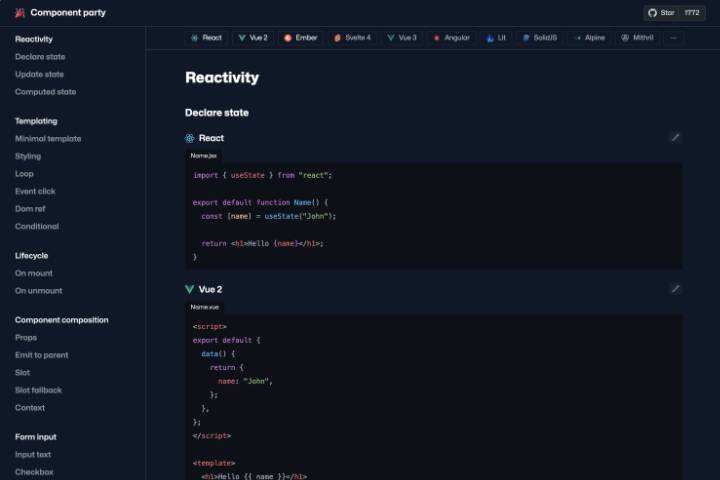
Task: Jump to On mount lifecycle section
Action: tap(34, 273)
